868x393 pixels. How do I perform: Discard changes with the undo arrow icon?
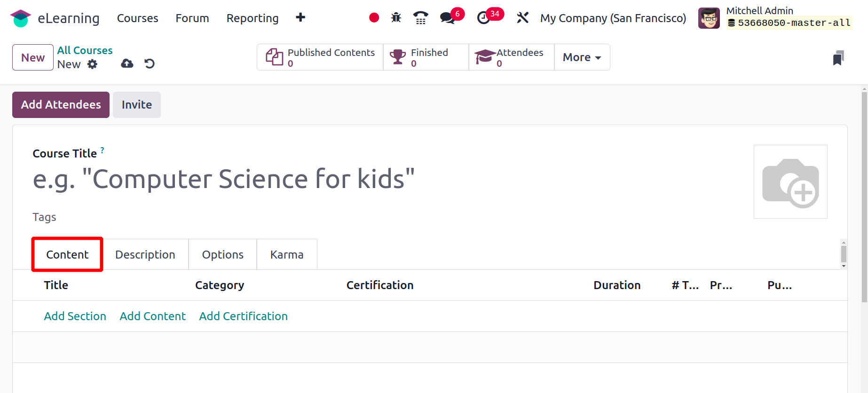coord(150,63)
